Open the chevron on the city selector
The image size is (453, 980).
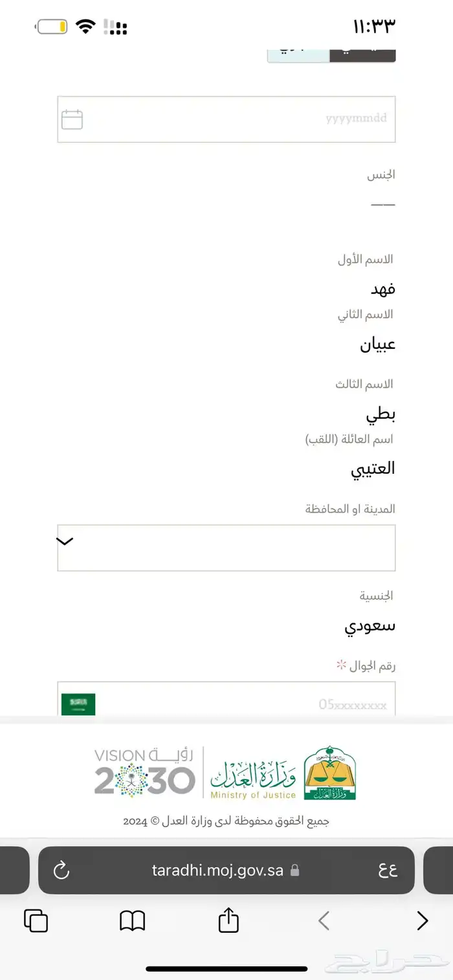[64, 540]
